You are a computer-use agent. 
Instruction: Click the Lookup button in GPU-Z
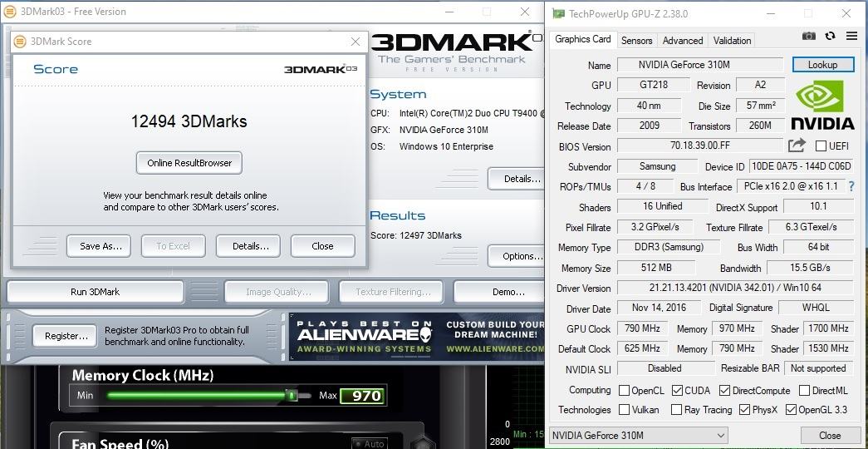(822, 65)
